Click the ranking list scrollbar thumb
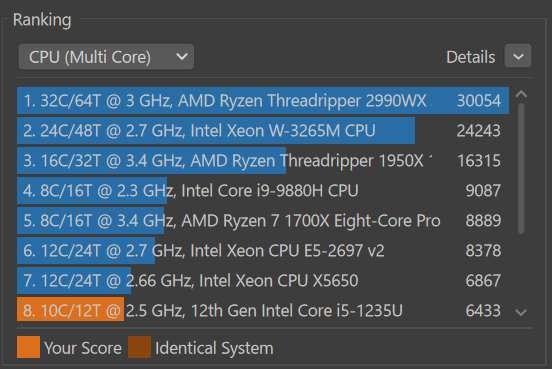552x369 pixels. point(521,168)
